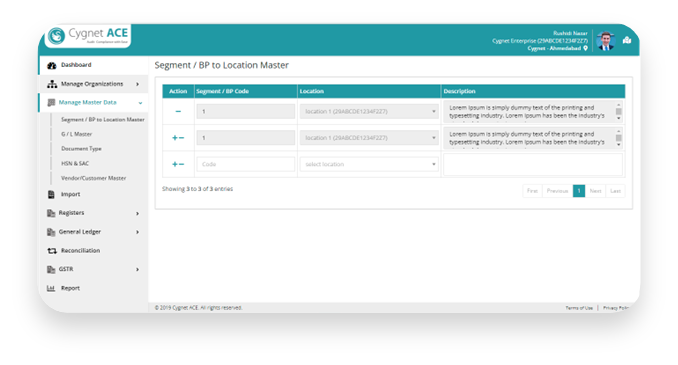This screenshot has width=678, height=365.
Task: Open HSN & SAC menu item
Action: 75,163
